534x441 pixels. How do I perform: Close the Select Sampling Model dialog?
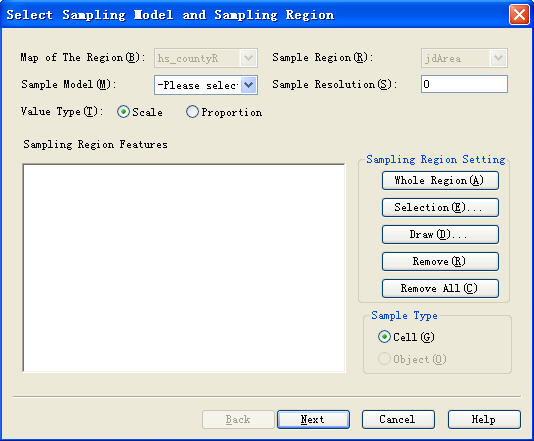point(519,15)
